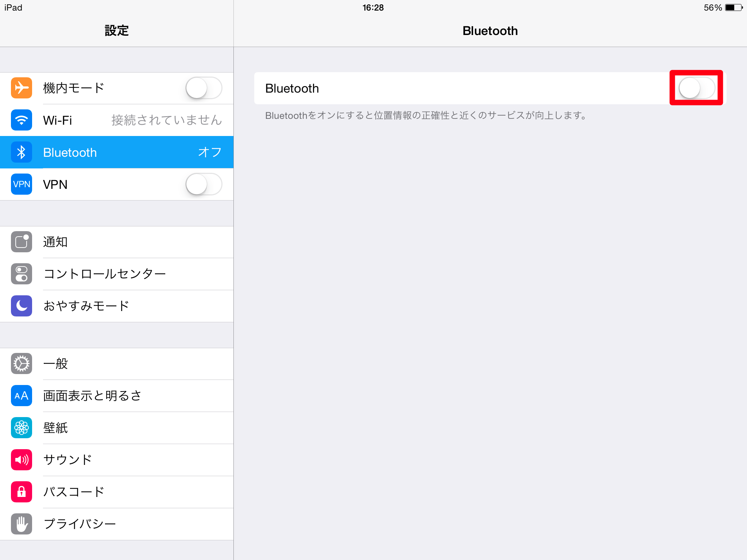Screen dimensions: 747x560
Task: Select the 壁紙 wallpaper flower icon
Action: (21, 428)
